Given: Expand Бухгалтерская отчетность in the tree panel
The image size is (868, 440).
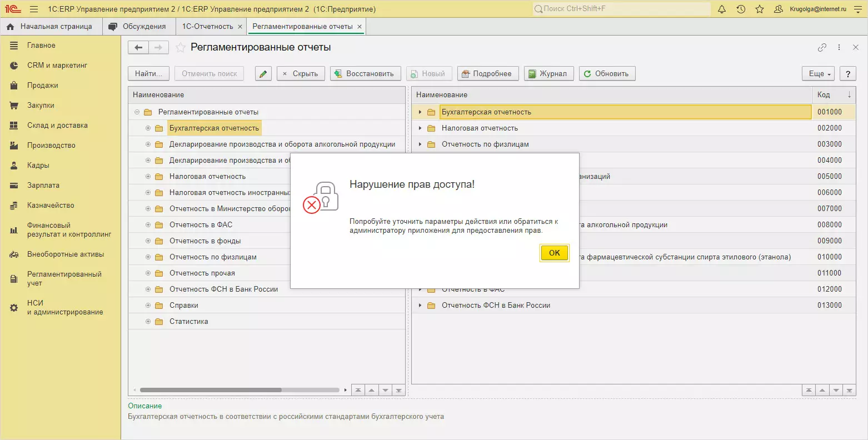Looking at the screenshot, I should click(148, 128).
